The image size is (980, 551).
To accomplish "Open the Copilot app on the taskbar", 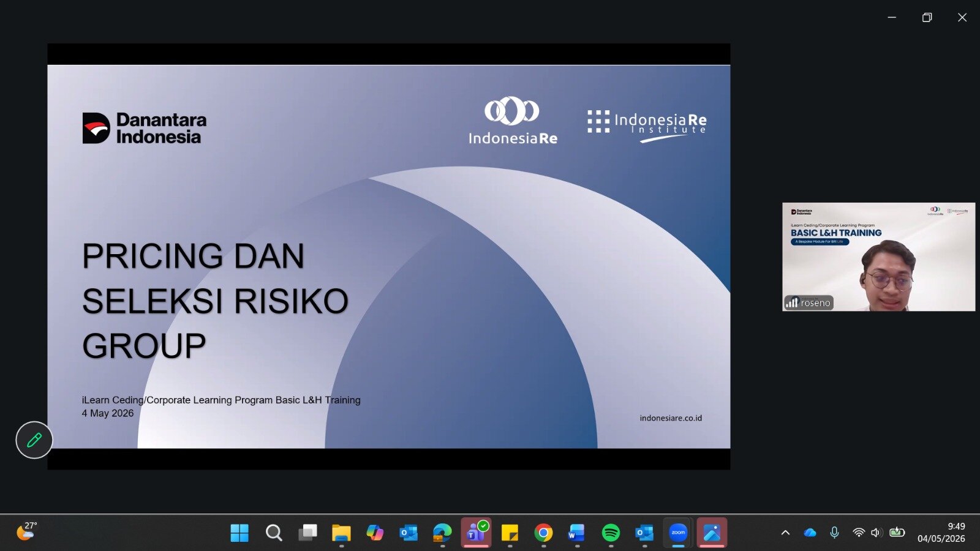I will click(x=375, y=533).
